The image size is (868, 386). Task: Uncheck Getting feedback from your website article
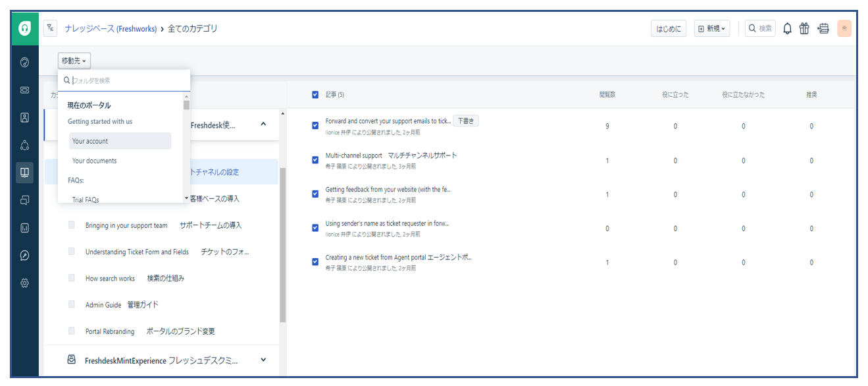(316, 194)
